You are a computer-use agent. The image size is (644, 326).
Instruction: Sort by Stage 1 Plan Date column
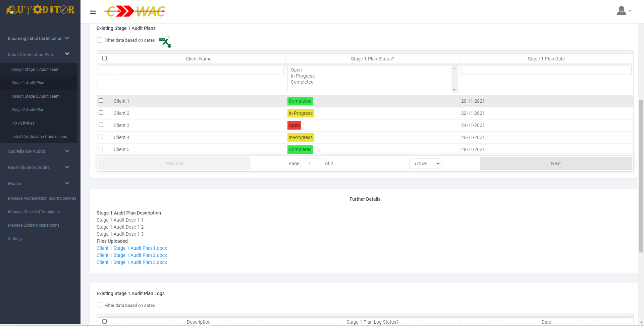tap(546, 59)
